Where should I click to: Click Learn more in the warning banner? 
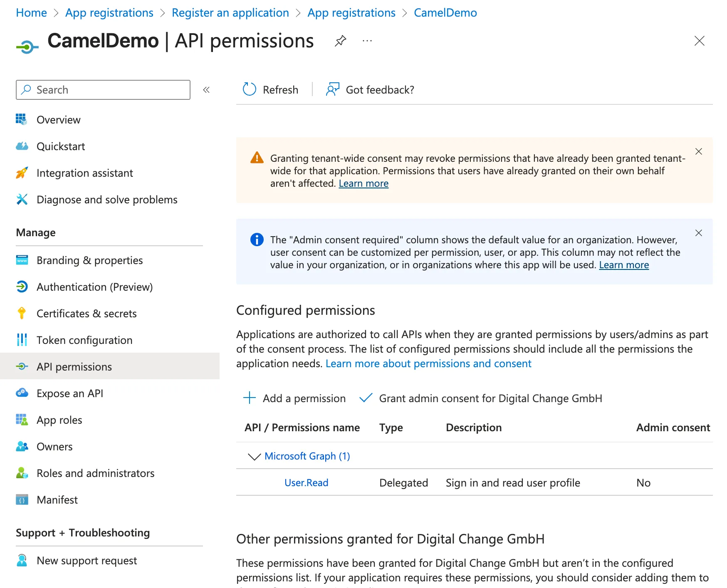363,183
